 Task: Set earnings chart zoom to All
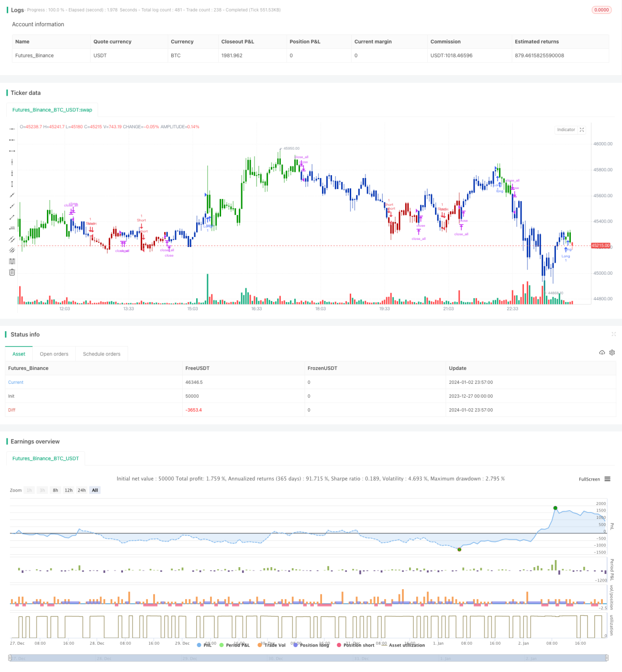[x=95, y=490]
